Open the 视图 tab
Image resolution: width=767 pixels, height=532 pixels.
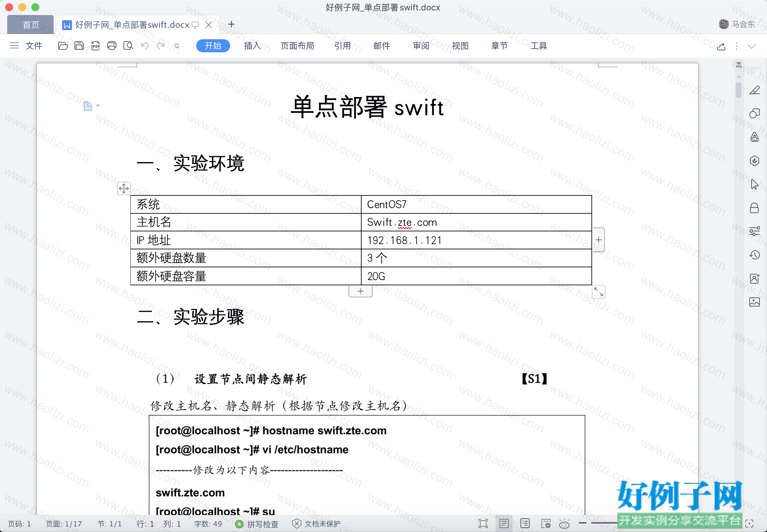click(460, 46)
